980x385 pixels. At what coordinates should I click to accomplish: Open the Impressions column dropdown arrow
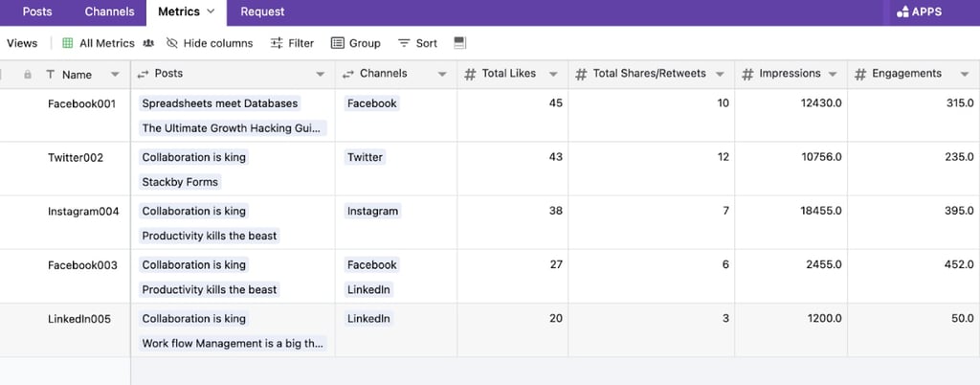tap(833, 75)
